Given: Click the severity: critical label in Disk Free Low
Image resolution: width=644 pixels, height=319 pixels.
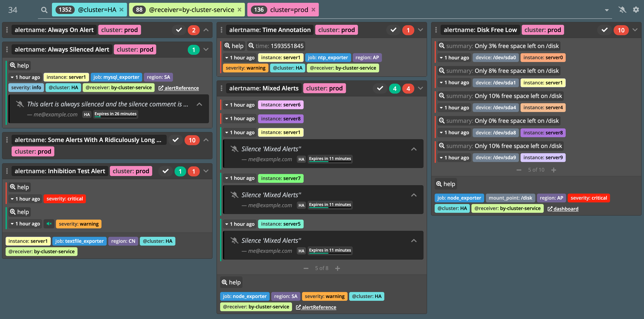Looking at the screenshot, I should point(589,198).
